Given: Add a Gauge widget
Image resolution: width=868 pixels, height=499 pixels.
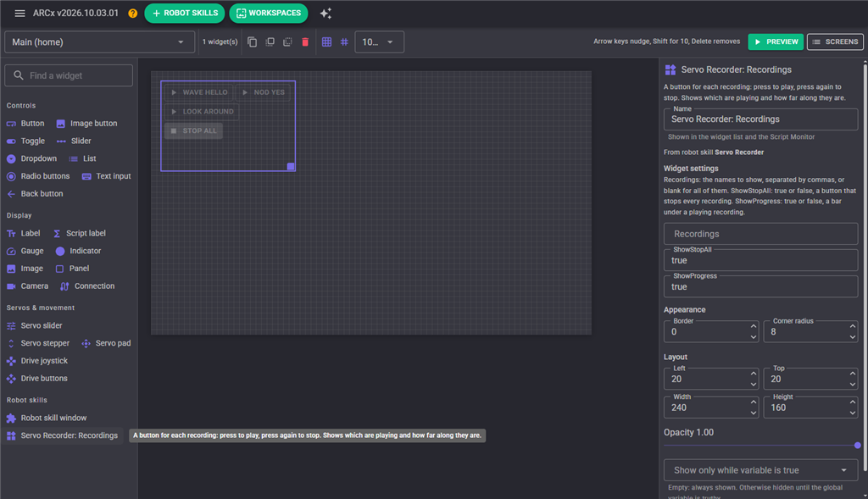Looking at the screenshot, I should pyautogui.click(x=25, y=251).
